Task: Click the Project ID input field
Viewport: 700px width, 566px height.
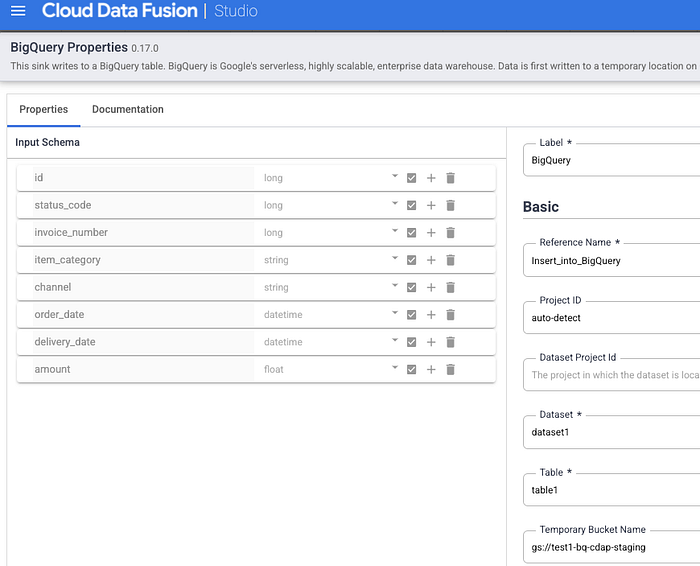Action: click(612, 318)
